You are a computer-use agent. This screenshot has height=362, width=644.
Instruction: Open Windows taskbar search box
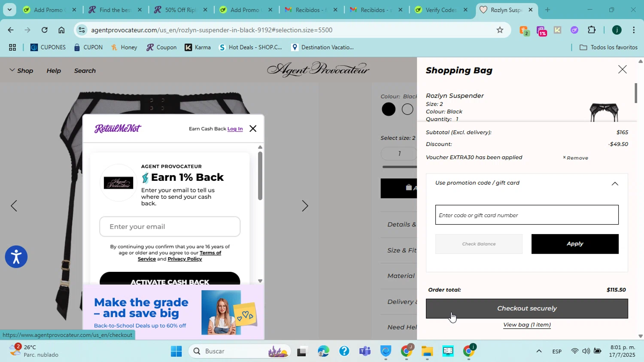(x=240, y=351)
